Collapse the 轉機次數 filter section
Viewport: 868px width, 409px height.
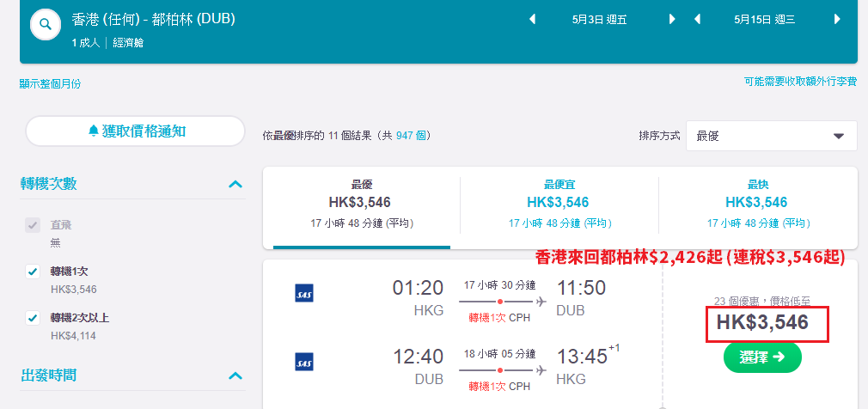click(x=235, y=184)
